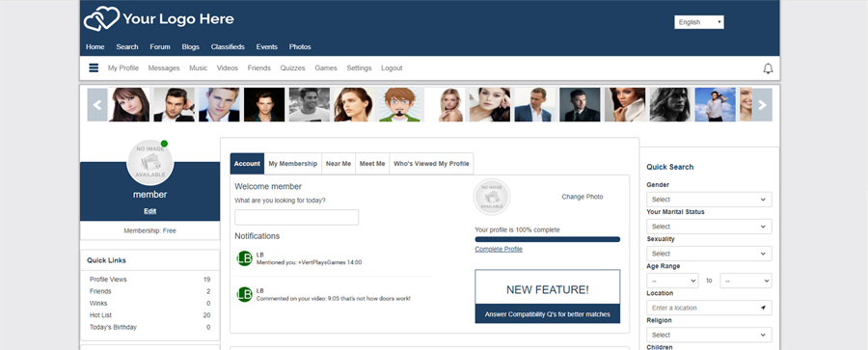Open Who's Viewed My Profile tab

point(431,164)
